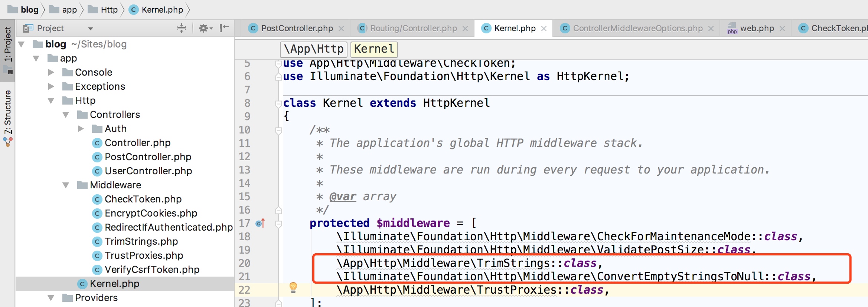
Task: Collapse the Http folder
Action: point(51,101)
